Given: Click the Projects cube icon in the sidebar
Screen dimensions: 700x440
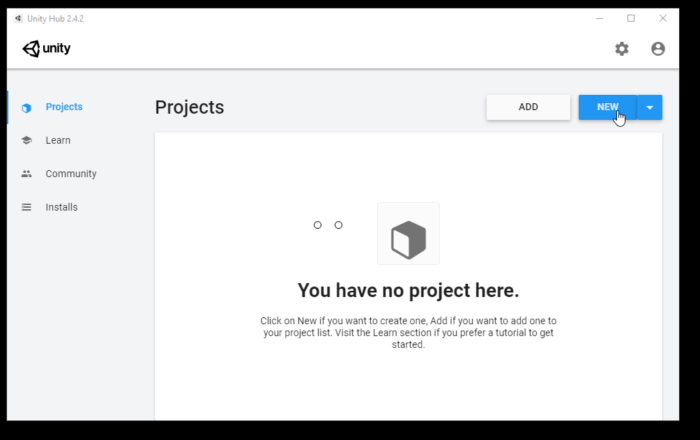Looking at the screenshot, I should coord(26,108).
